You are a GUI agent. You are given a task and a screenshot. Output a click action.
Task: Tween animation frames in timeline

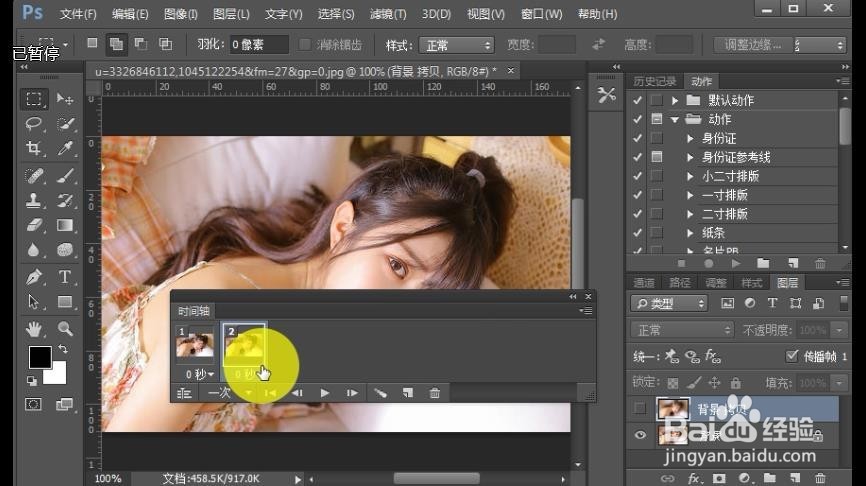tap(380, 393)
